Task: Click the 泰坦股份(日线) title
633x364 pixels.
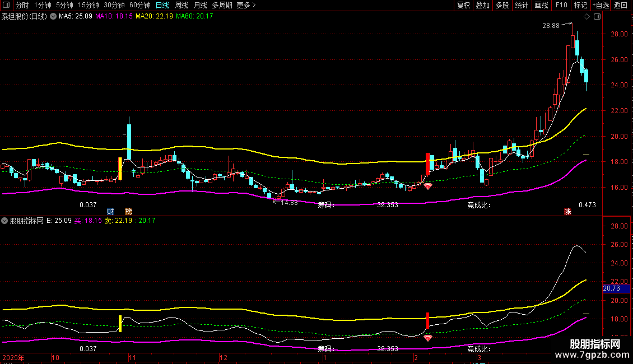Action: (x=24, y=17)
